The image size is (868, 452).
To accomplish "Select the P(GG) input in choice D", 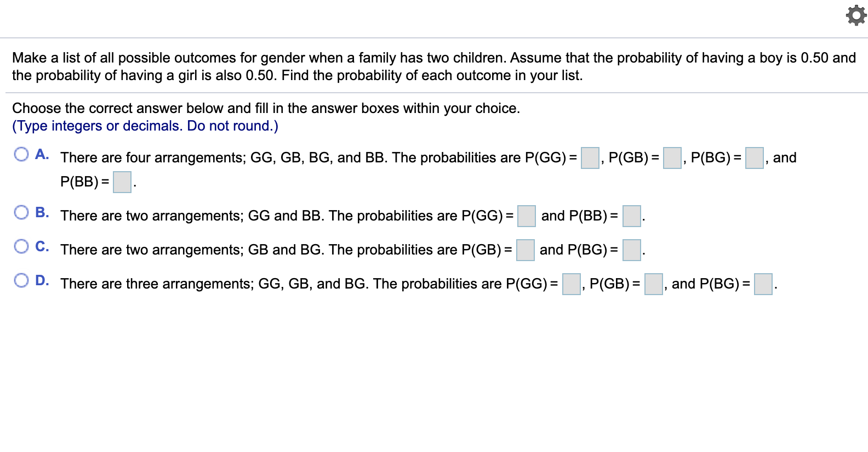I will click(x=572, y=284).
